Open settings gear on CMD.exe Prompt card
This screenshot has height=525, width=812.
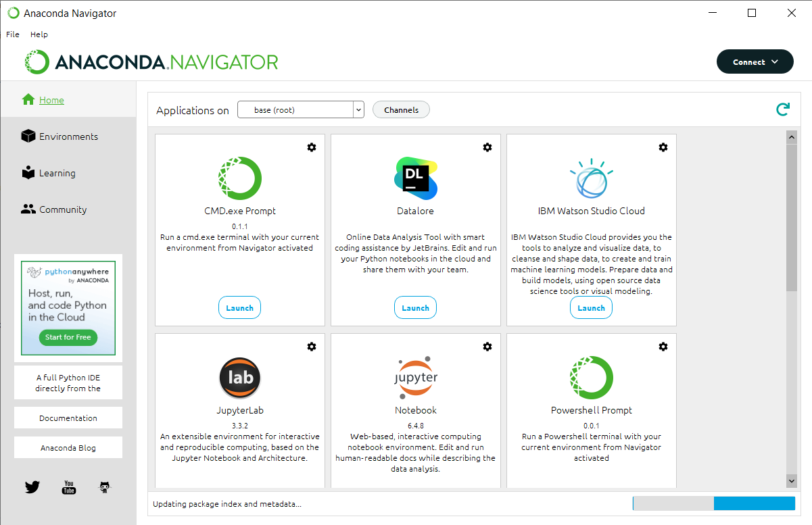[x=312, y=147]
